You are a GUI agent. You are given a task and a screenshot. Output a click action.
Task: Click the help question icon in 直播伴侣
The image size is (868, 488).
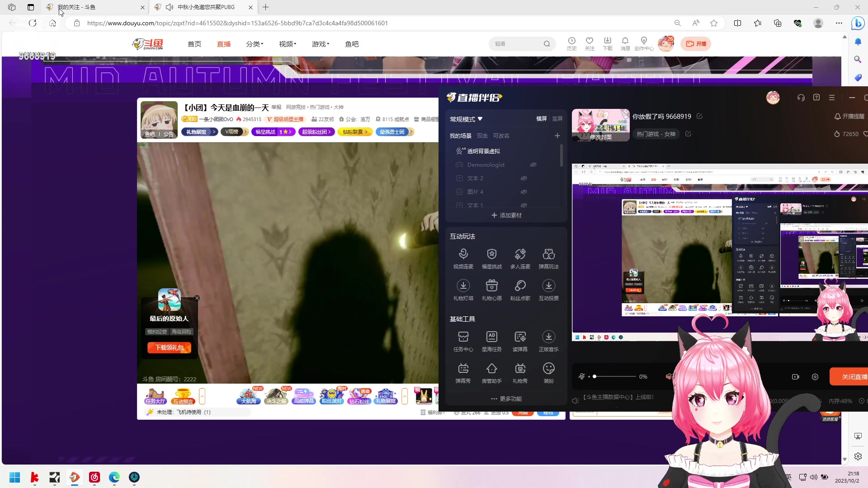coord(816,98)
